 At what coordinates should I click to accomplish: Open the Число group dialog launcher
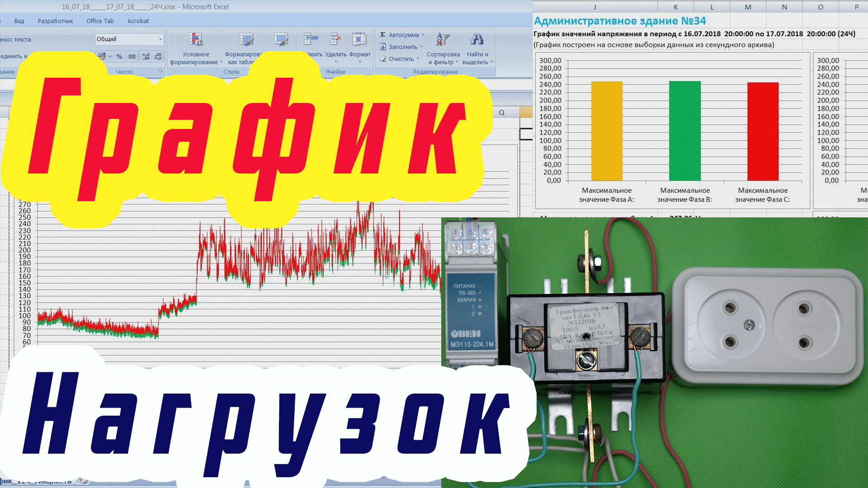(161, 70)
